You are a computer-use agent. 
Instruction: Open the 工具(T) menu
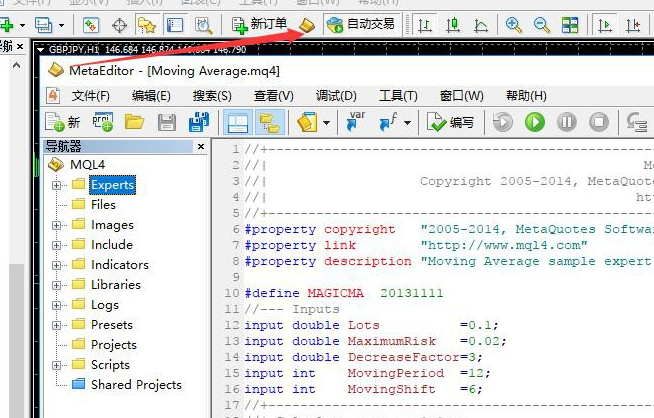coord(397,96)
